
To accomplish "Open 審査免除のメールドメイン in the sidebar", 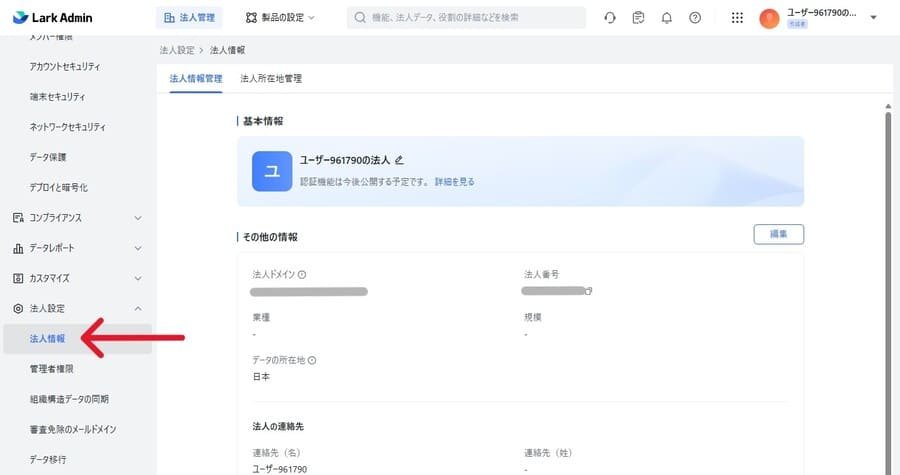I will (x=73, y=429).
